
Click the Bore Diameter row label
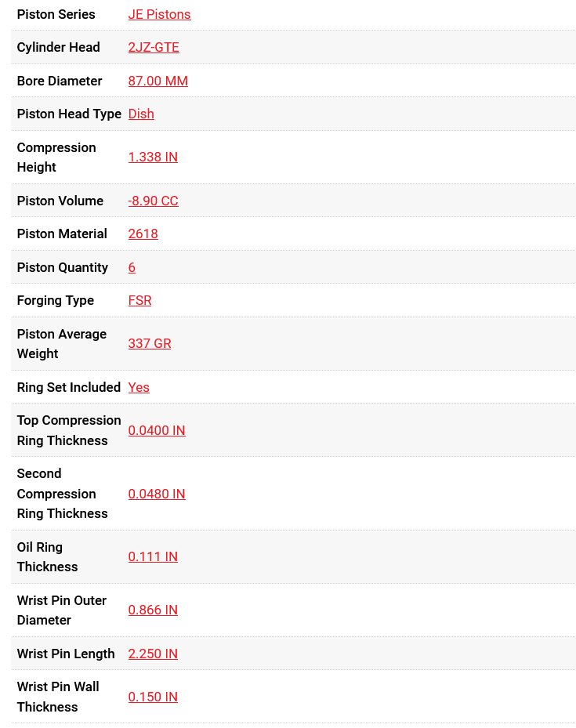click(x=60, y=81)
